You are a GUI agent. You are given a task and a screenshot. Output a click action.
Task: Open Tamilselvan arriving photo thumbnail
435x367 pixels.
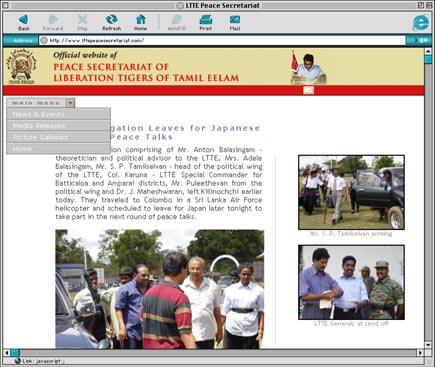[351, 192]
